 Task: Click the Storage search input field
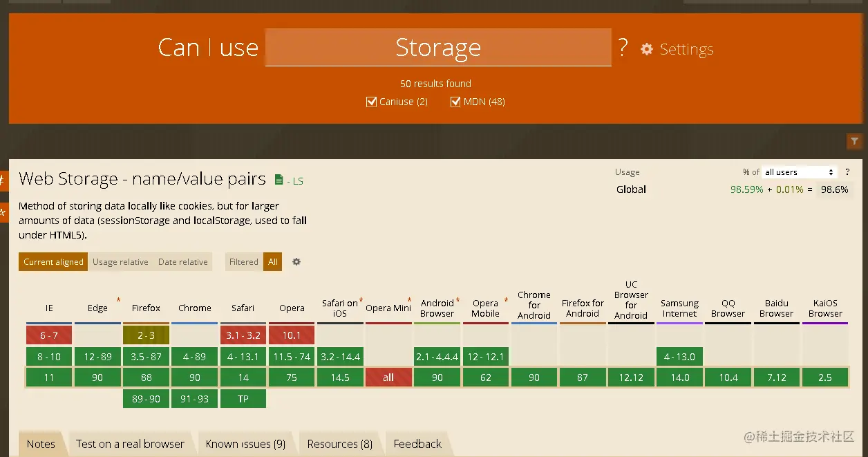tap(438, 48)
